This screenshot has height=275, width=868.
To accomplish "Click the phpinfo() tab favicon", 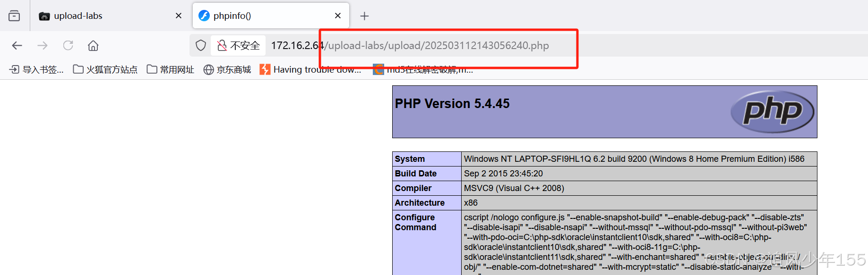I will click(204, 16).
